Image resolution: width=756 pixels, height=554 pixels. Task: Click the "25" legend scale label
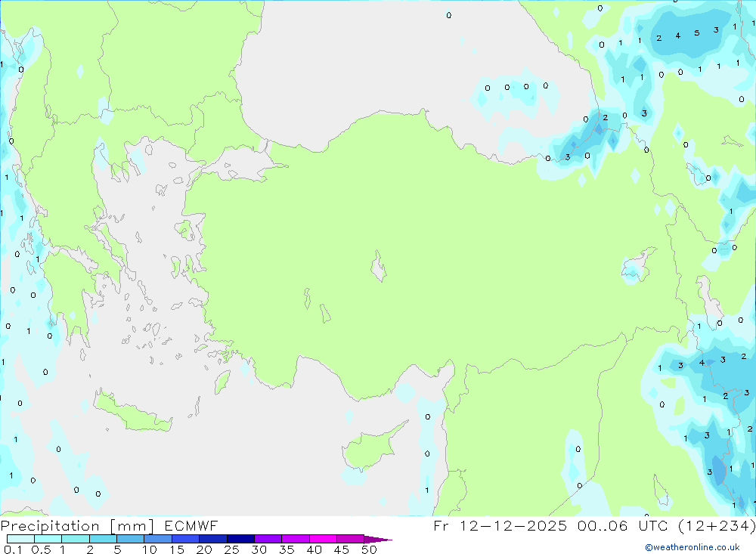point(232,549)
